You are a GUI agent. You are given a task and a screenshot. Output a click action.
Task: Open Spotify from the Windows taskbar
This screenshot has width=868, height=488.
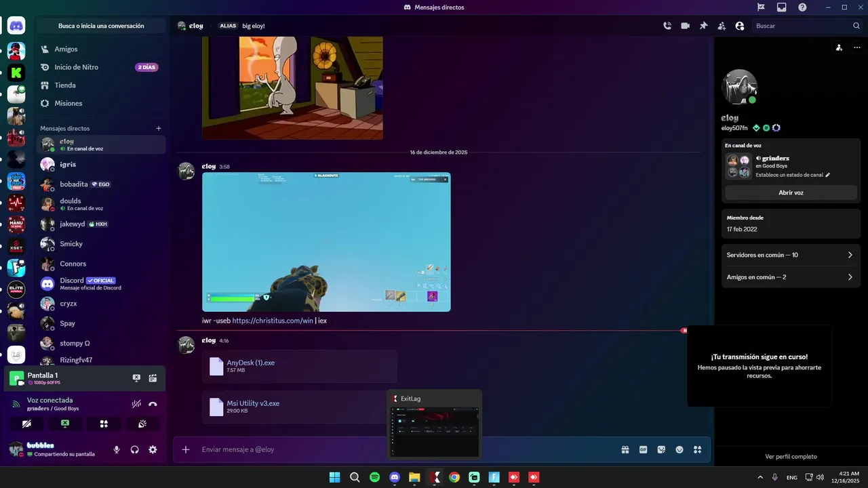tap(375, 477)
